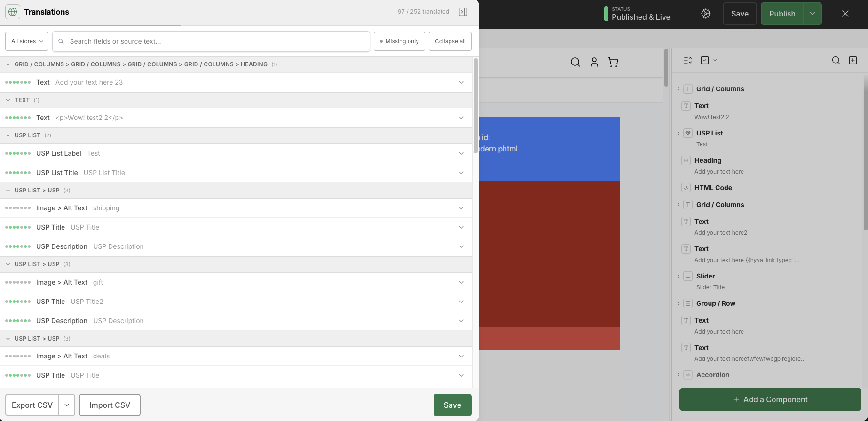
Task: Open the Export CSV dropdown arrow
Action: (67, 405)
